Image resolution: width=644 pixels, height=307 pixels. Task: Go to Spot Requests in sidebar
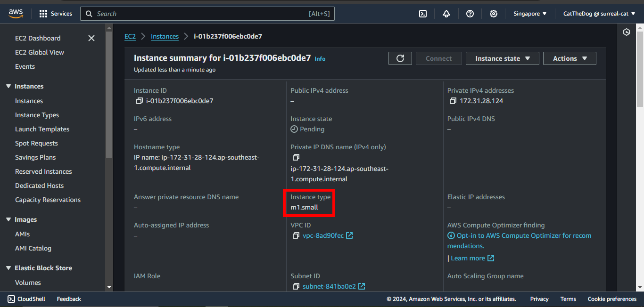pyautogui.click(x=36, y=143)
